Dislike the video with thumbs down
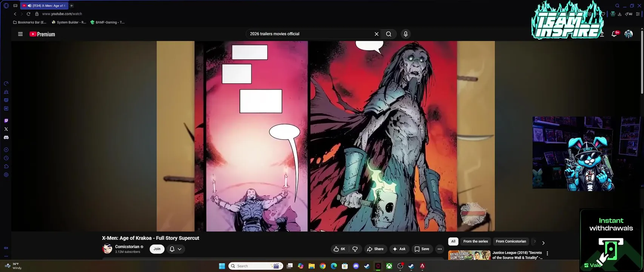Image resolution: width=644 pixels, height=272 pixels. (355, 249)
